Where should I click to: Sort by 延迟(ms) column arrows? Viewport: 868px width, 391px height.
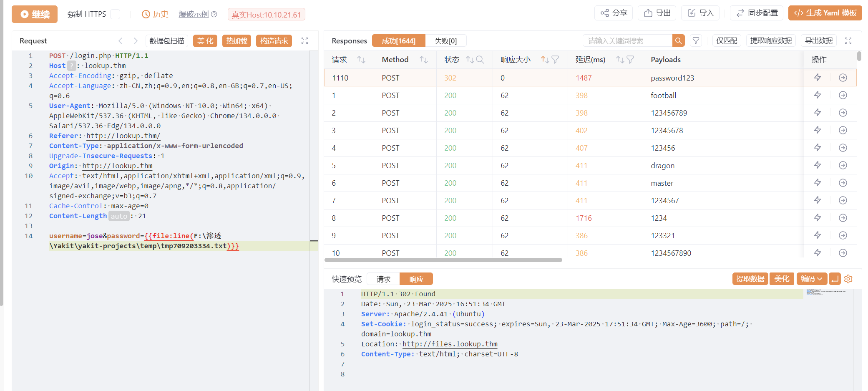(620, 60)
